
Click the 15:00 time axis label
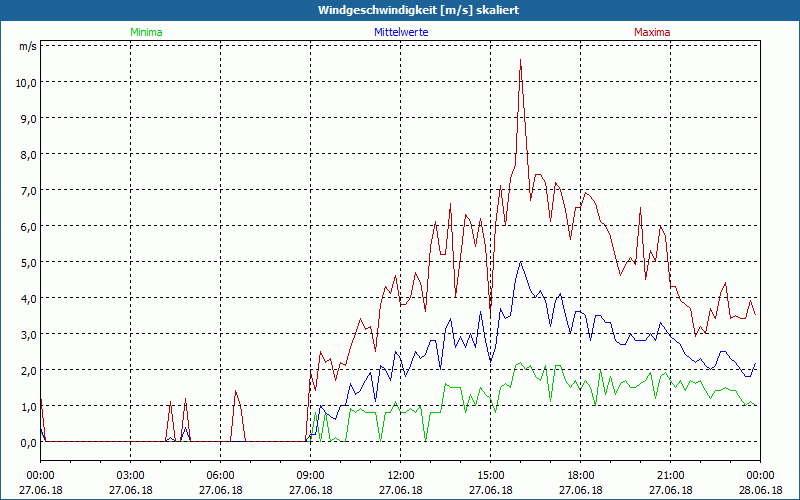490,476
